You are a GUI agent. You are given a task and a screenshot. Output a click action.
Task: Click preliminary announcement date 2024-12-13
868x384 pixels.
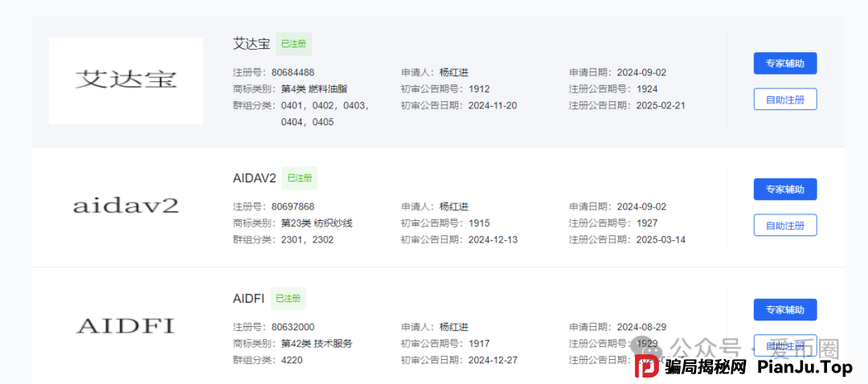[x=493, y=240]
